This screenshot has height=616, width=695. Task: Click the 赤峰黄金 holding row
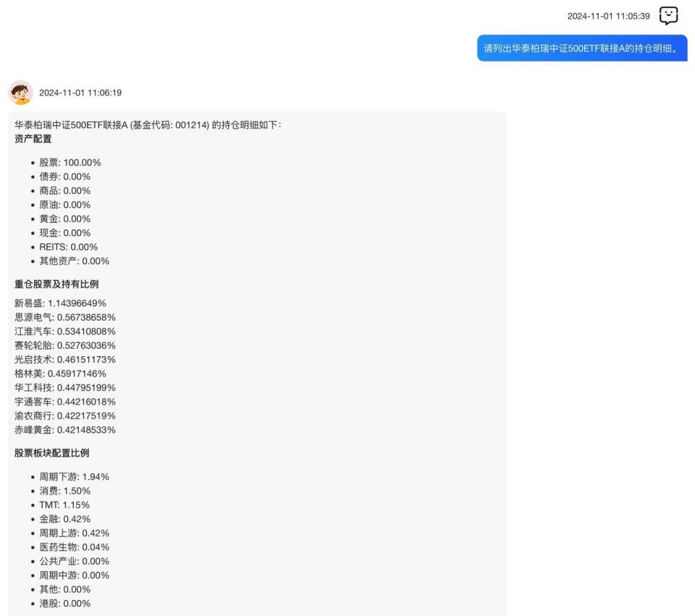pos(64,430)
